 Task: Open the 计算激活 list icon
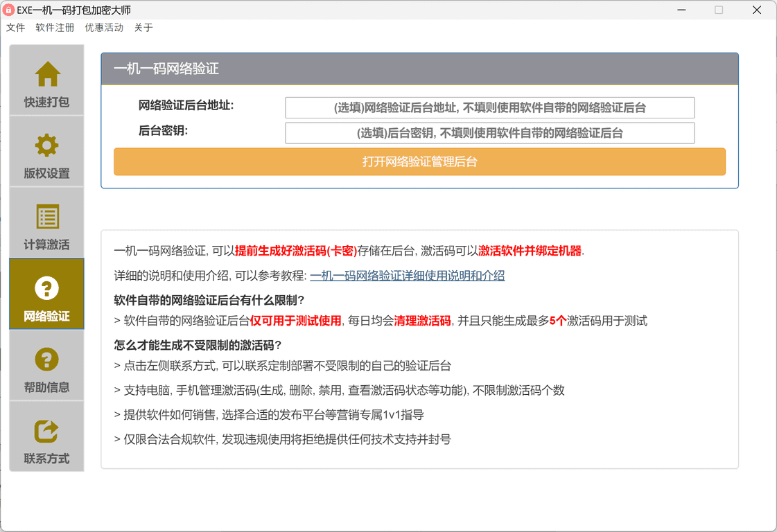tap(46, 217)
